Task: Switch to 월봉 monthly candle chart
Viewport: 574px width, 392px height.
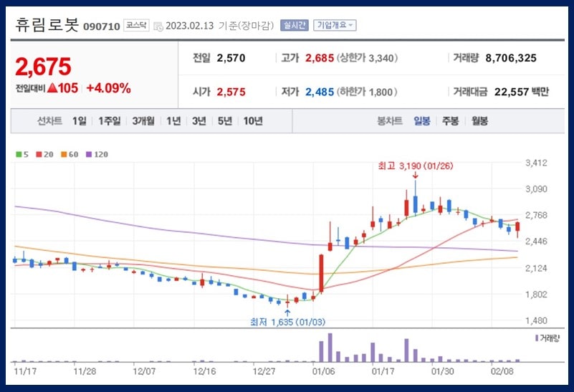Action: coord(479,121)
